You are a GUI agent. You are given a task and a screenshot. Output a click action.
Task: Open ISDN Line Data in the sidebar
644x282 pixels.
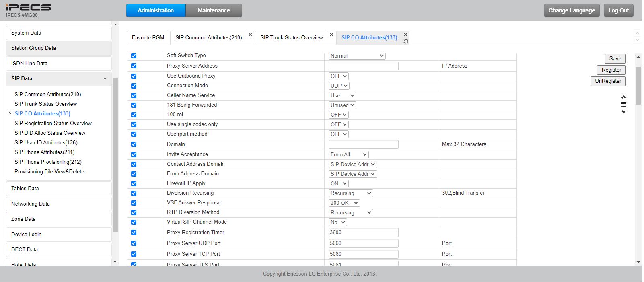pyautogui.click(x=59, y=64)
